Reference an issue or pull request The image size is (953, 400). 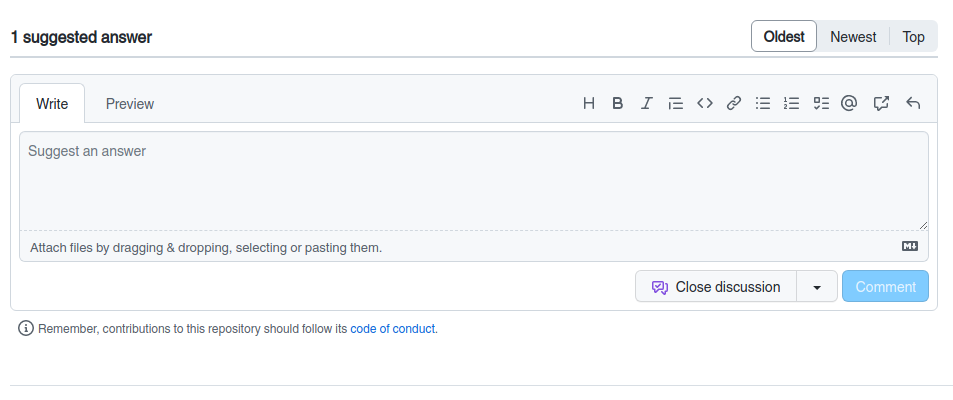tap(881, 103)
